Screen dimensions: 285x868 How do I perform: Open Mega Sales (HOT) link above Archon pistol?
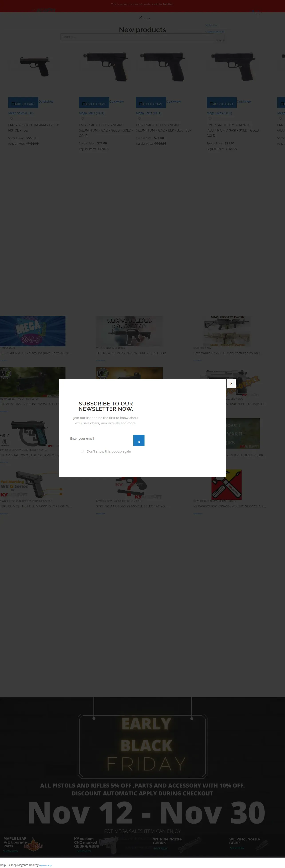pos(21,113)
